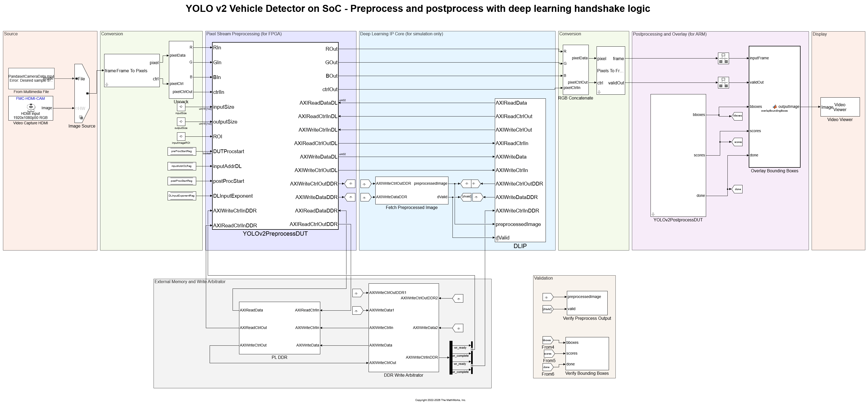Viewport: 868px width, 405px height.
Task: Select the Image Source switch block
Action: [81, 93]
